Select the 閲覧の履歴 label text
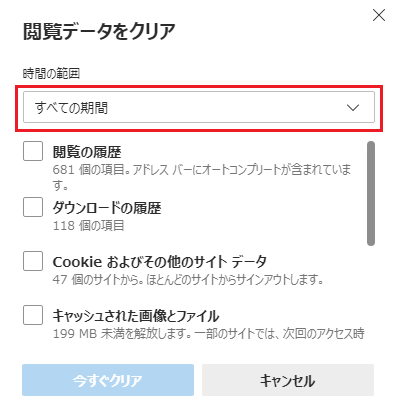Image resolution: width=396 pixels, height=417 pixels. [87, 152]
